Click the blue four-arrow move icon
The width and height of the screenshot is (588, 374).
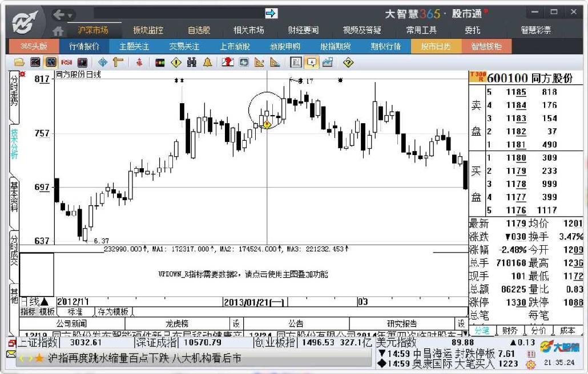[x=102, y=62]
